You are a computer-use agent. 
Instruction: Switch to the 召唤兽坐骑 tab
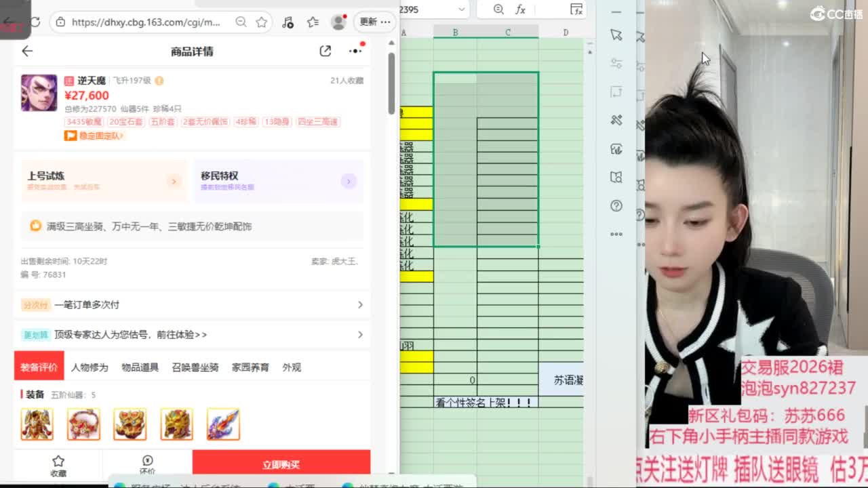tap(195, 367)
